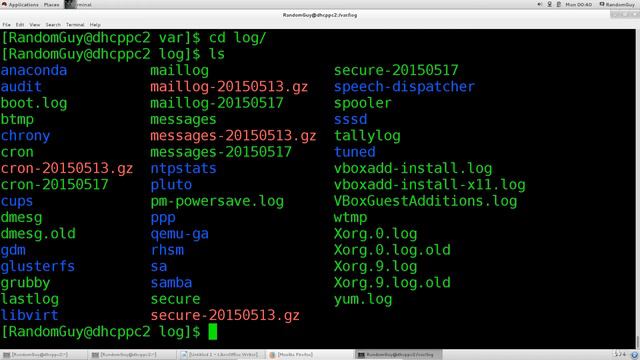The image size is (640, 360).
Task: Click the chrony directory name
Action: point(25,136)
